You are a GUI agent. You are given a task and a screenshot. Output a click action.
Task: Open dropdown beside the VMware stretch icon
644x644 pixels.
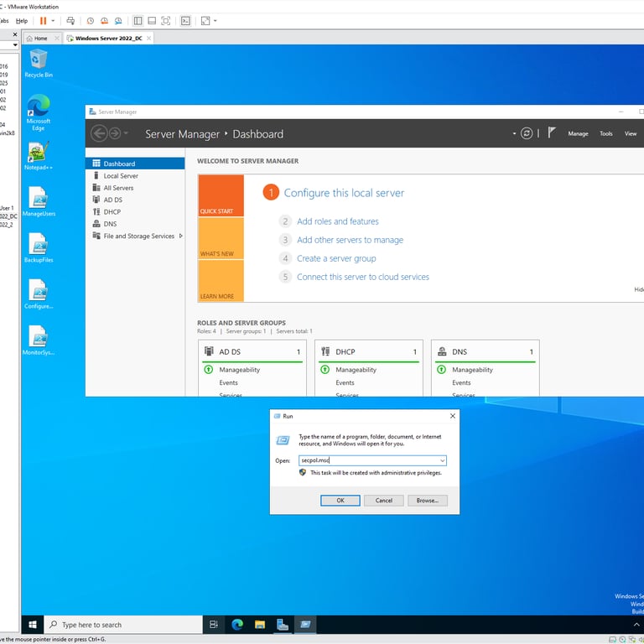[216, 20]
